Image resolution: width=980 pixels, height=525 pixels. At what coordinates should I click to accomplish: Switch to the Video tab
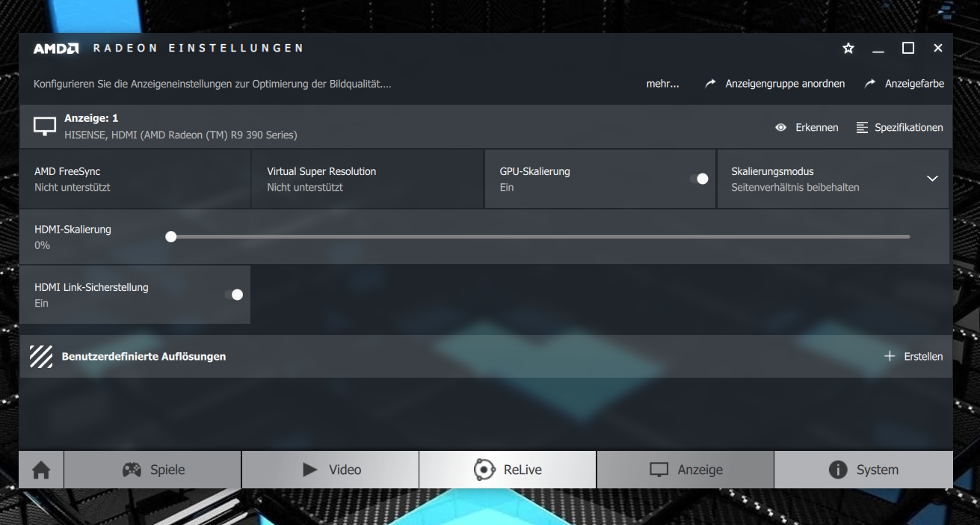[330, 470]
